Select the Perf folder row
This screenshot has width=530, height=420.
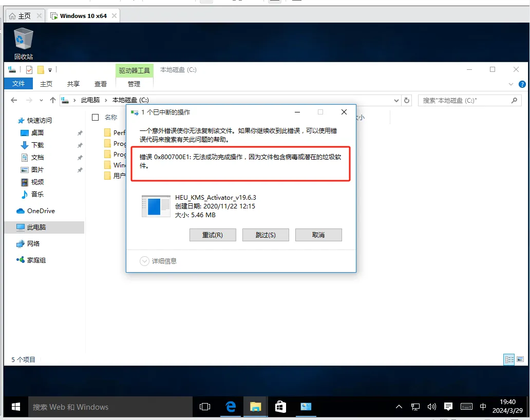115,132
